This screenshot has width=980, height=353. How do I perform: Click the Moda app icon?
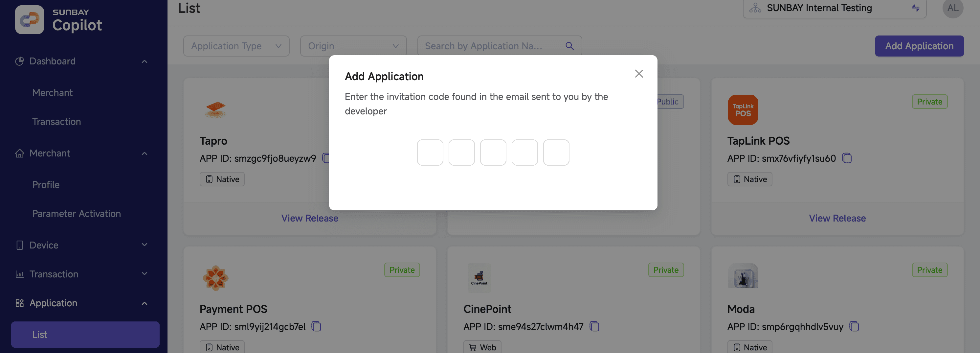pos(743,276)
